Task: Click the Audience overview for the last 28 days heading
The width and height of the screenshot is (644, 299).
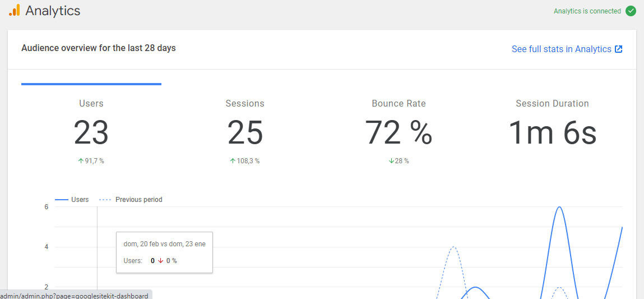Action: click(99, 48)
